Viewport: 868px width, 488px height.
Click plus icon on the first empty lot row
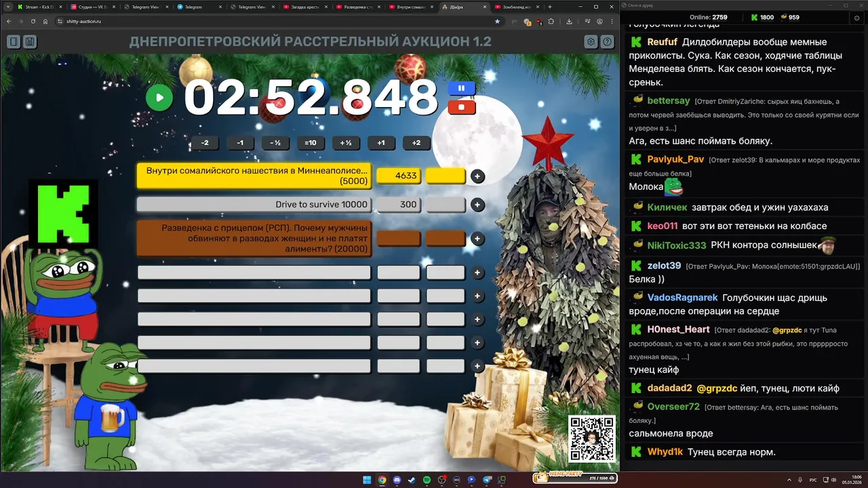pyautogui.click(x=477, y=272)
